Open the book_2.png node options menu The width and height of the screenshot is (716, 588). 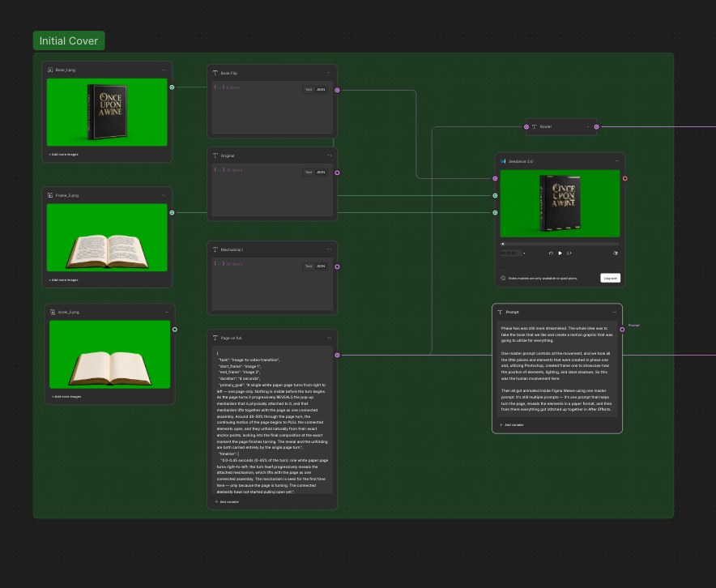point(167,313)
